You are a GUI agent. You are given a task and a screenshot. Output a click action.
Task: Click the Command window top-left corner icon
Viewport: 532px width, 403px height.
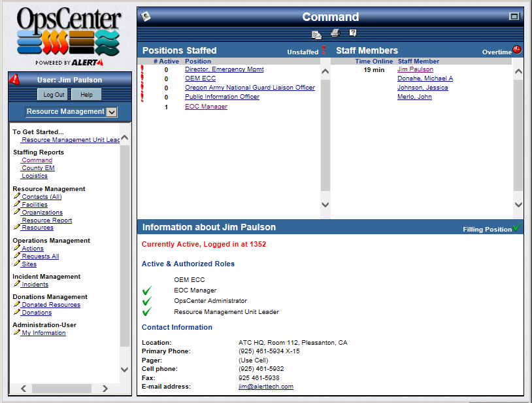[x=146, y=17]
